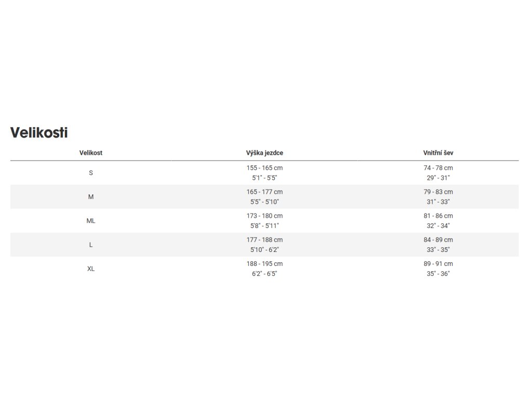This screenshot has width=532, height=399.
Task: Select the XL size cell
Action: tap(91, 269)
